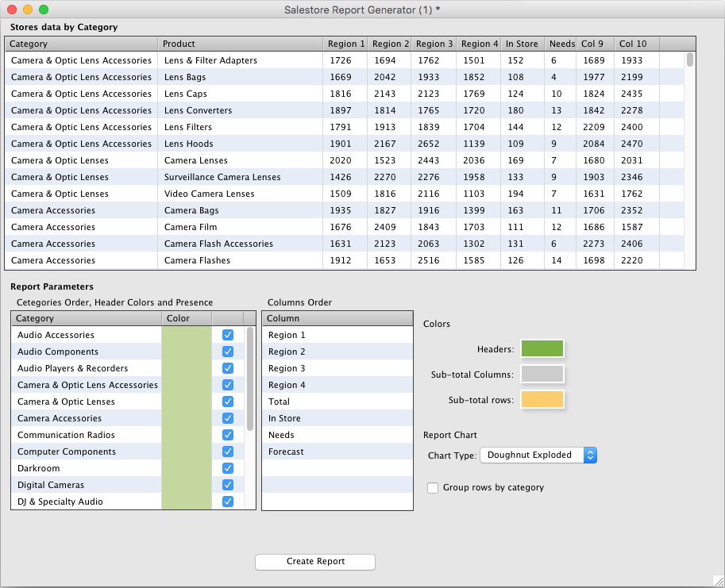Screen dimensions: 725x588
Task: Disable the Digital Cameras category checkbox
Action: point(228,485)
